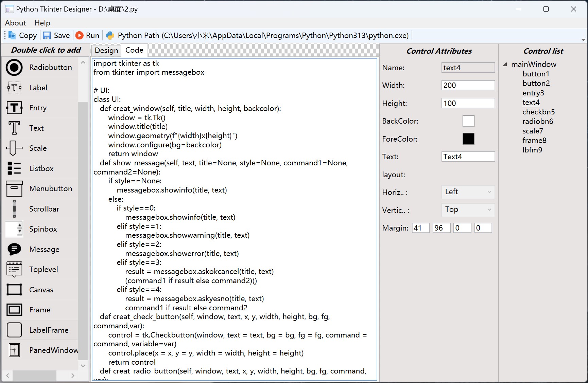The image size is (588, 383).
Task: Open the toolbar overflow arrow
Action: pos(583,39)
